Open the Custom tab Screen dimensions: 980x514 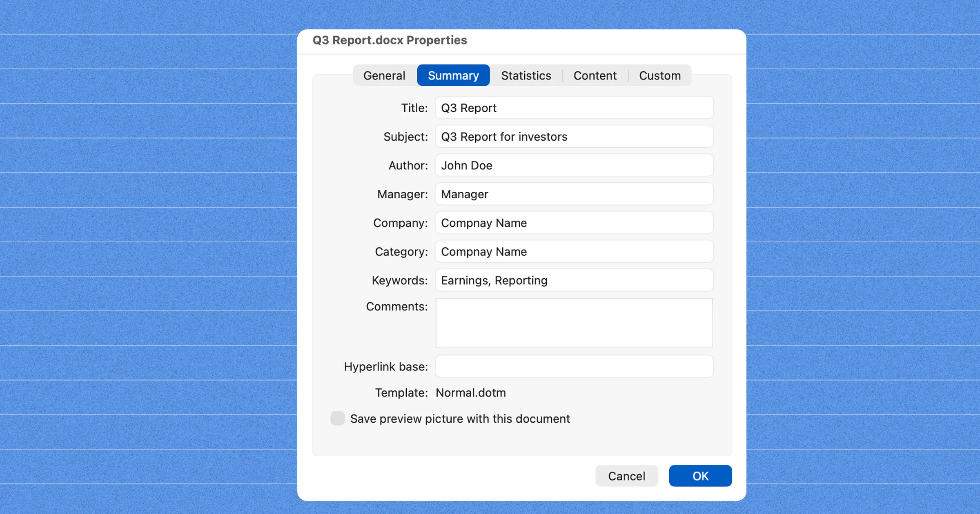660,75
